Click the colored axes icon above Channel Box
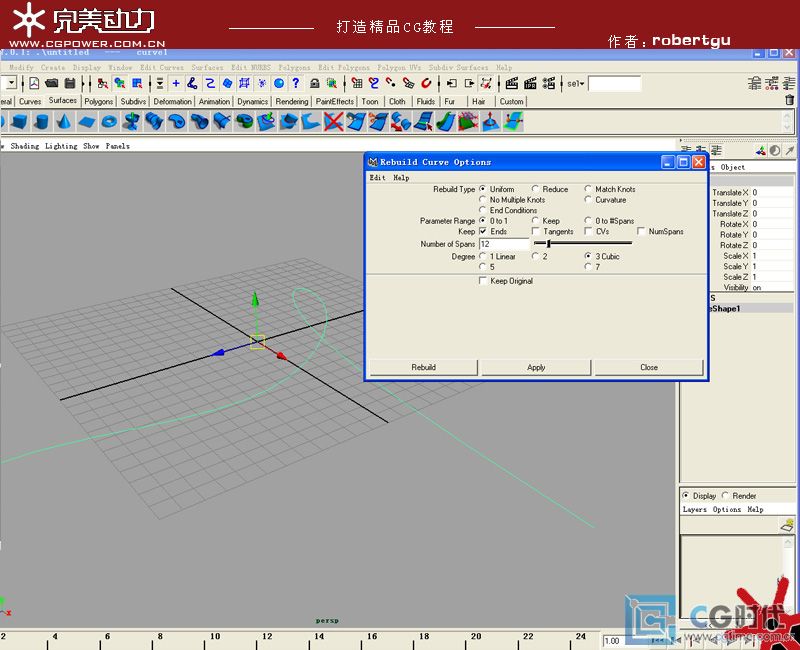The height and width of the screenshot is (650, 800). tap(761, 150)
